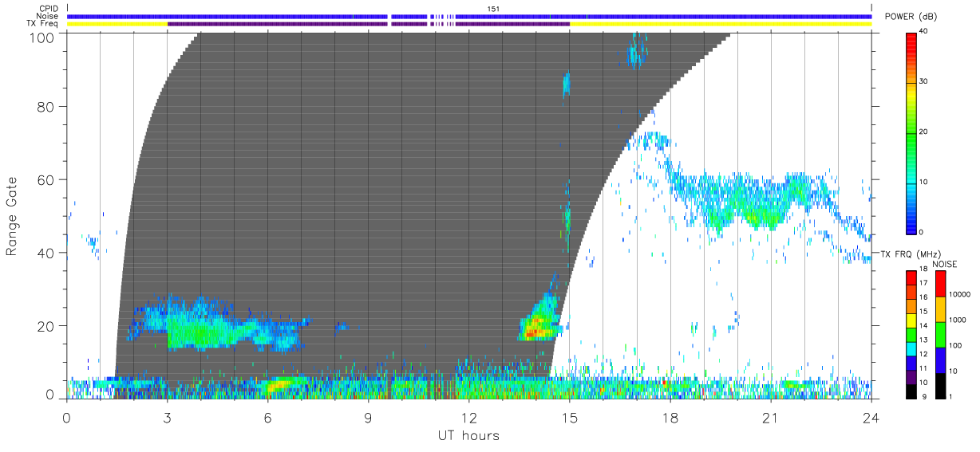Click the 20 tick on the power colorbar
The width and height of the screenshot is (980, 452).
(925, 132)
